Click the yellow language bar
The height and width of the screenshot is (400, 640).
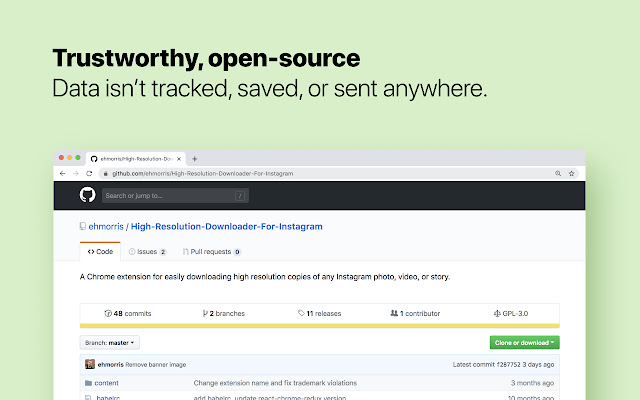tap(320, 326)
